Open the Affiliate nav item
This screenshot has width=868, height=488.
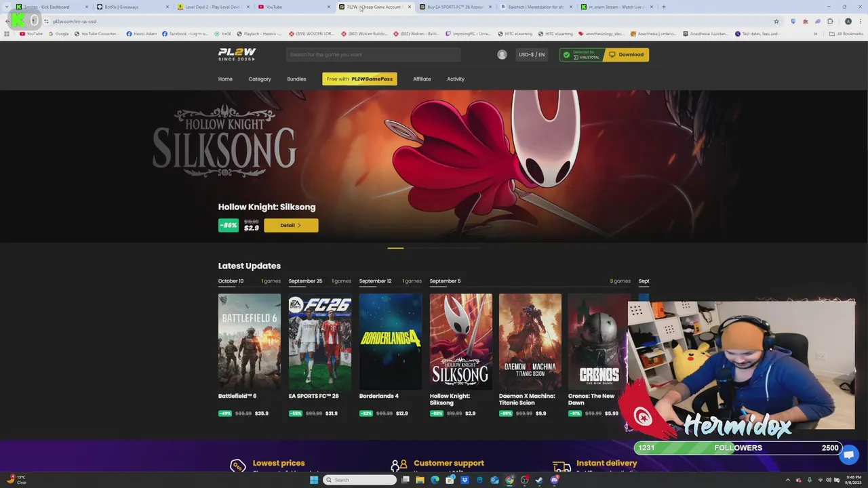[x=422, y=79]
